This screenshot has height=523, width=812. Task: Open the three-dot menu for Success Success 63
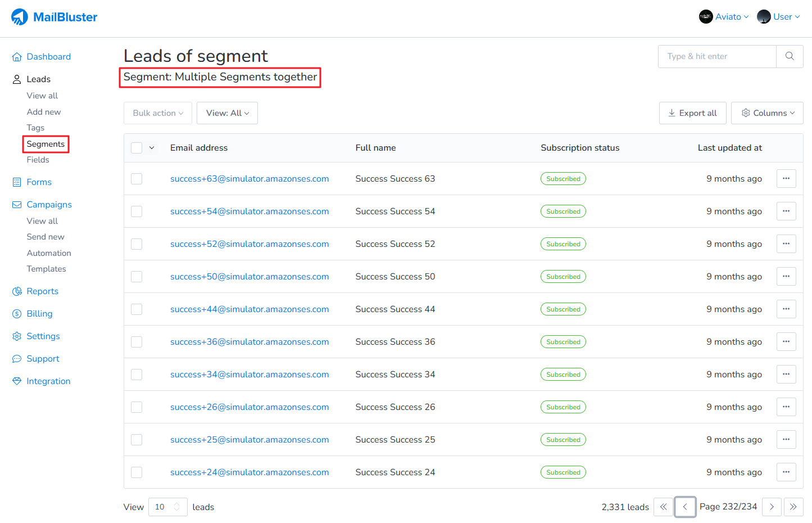coord(786,179)
